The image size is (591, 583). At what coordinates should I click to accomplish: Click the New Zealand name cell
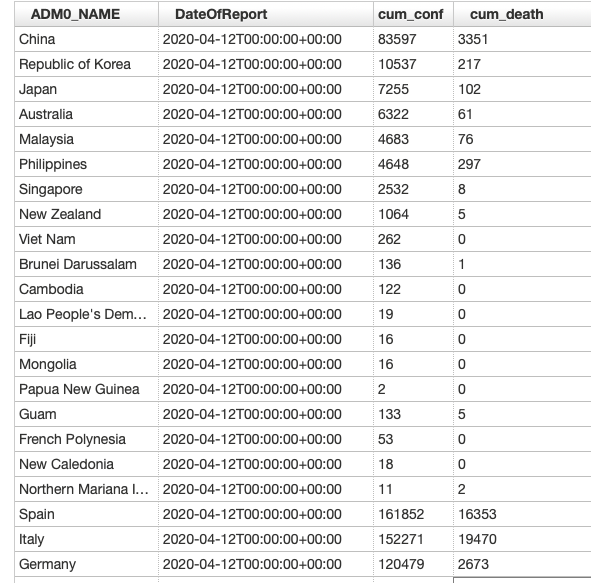86,214
